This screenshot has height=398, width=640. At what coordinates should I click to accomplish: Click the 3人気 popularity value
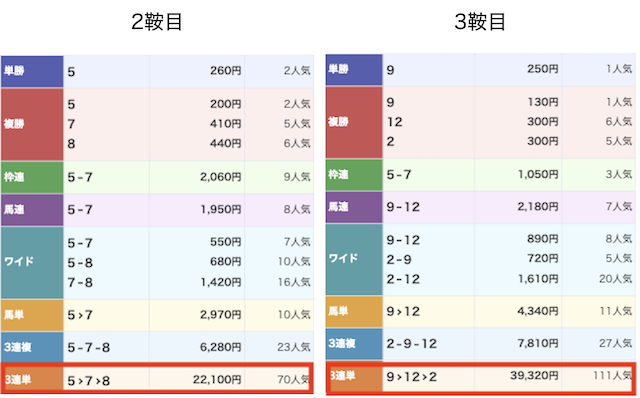pyautogui.click(x=618, y=174)
